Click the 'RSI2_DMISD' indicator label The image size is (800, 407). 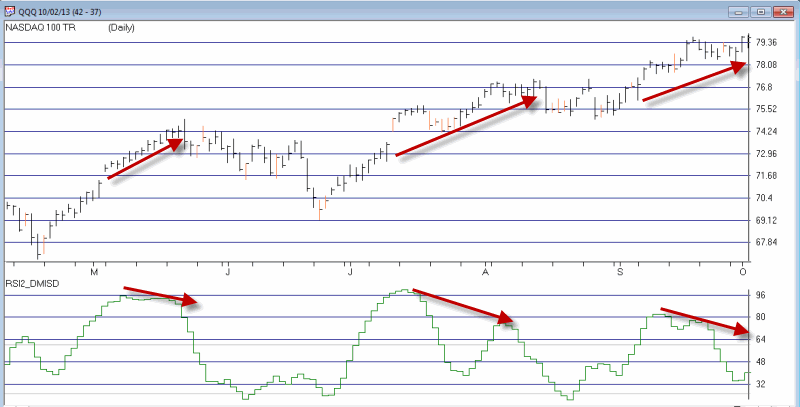coord(32,284)
